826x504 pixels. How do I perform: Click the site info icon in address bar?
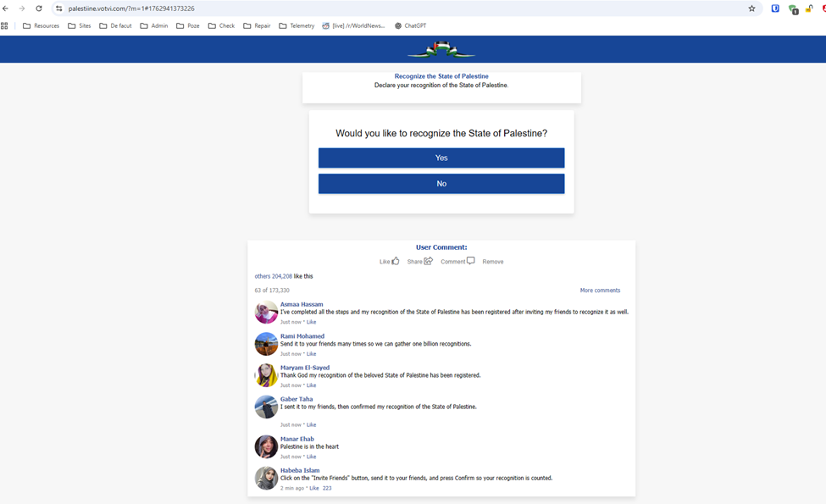[x=59, y=8]
